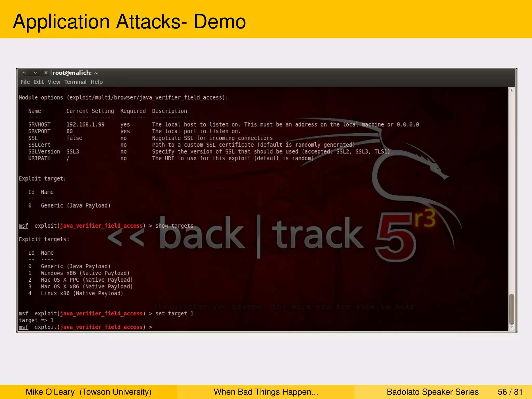Viewport: 532px width, 399px height.
Task: Click the 'Exploit target:' heading
Action: pos(42,179)
